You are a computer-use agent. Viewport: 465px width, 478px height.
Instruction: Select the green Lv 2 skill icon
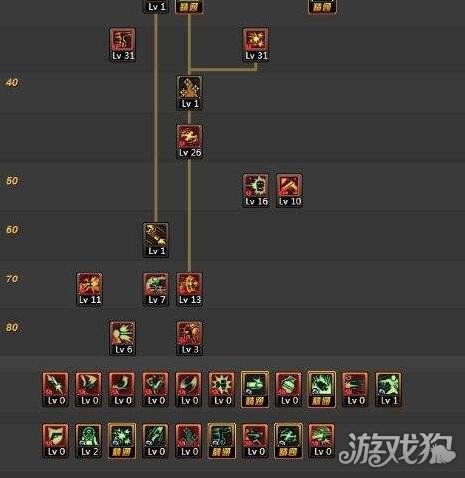89,441
